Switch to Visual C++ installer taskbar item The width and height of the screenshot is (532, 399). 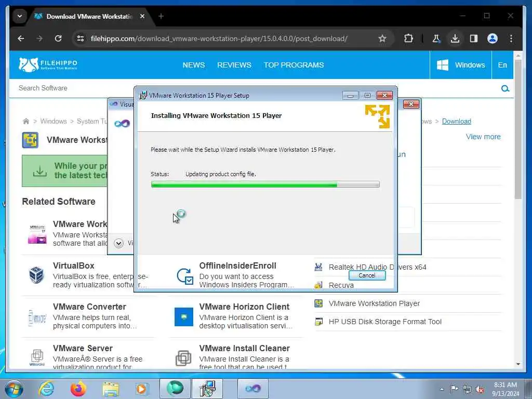253,389
